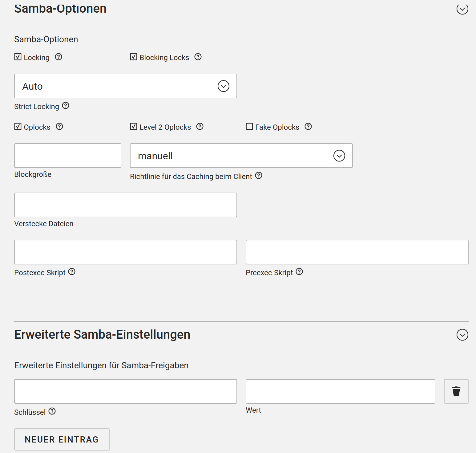Show help for Blocking Locks

coord(198,57)
